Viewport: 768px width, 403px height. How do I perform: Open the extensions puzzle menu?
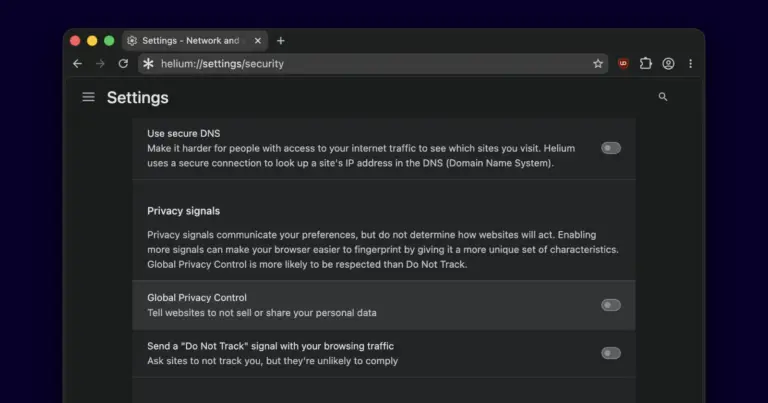[x=646, y=64]
